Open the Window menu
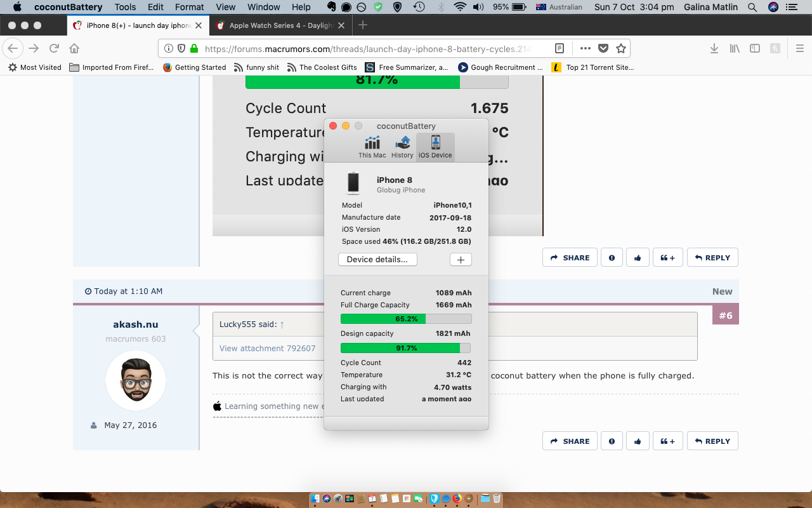The width and height of the screenshot is (812, 508). [263, 7]
